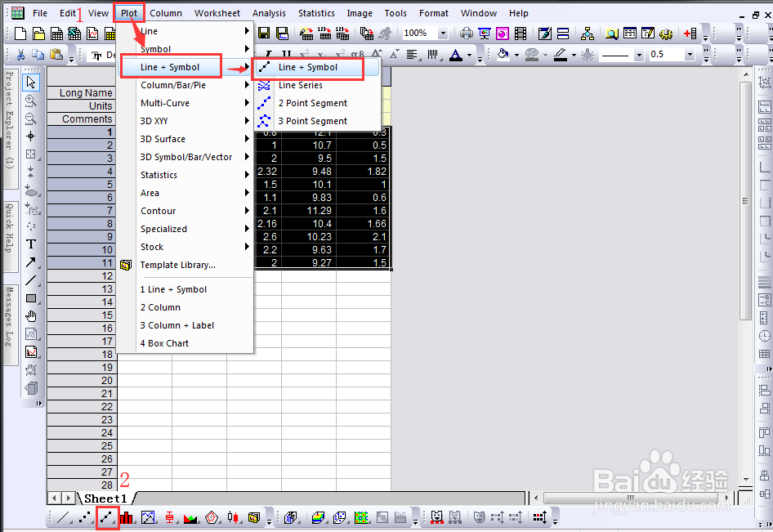Select the Line drawing tool in left toolbar
773x532 pixels.
point(30,280)
